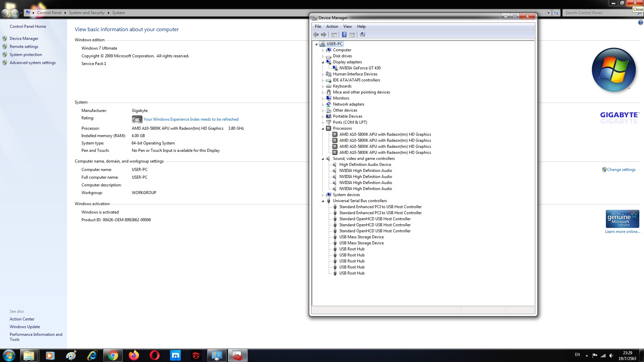This screenshot has height=362, width=644.
Task: Collapse the USER-PC root node
Action: pos(316,44)
